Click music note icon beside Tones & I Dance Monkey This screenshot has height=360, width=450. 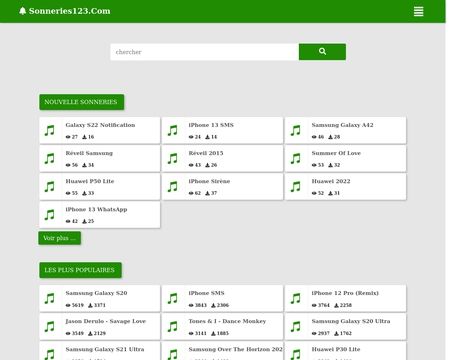(172, 326)
